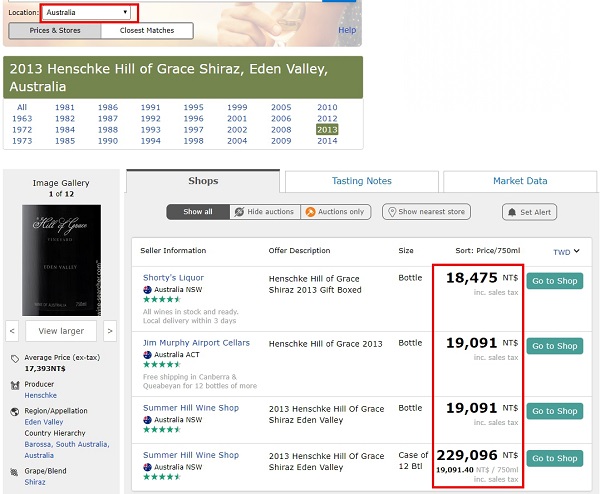Sort by Price/750ml column header

click(x=488, y=251)
